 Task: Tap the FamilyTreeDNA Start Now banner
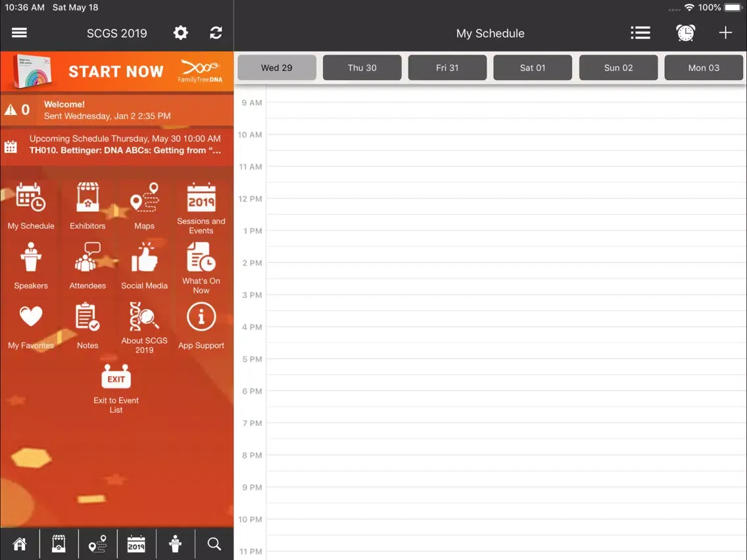pos(117,72)
